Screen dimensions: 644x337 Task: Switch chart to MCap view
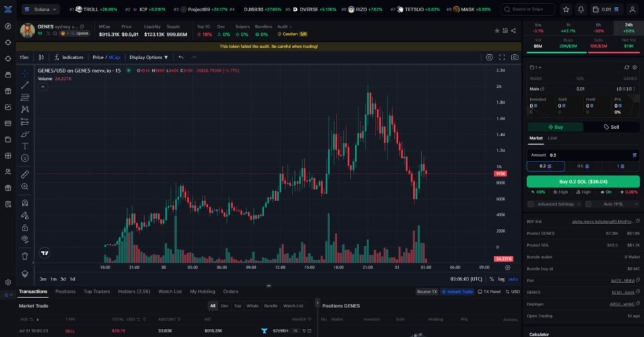[x=114, y=57]
